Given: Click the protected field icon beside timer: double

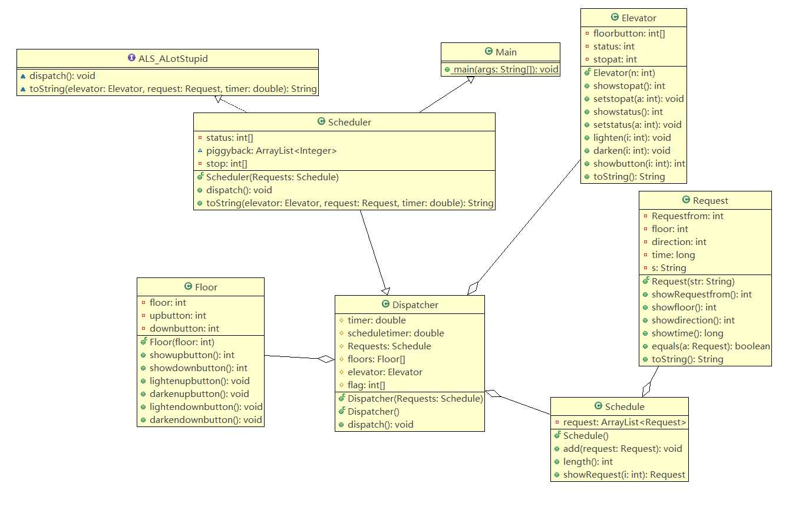Looking at the screenshot, I should (341, 320).
